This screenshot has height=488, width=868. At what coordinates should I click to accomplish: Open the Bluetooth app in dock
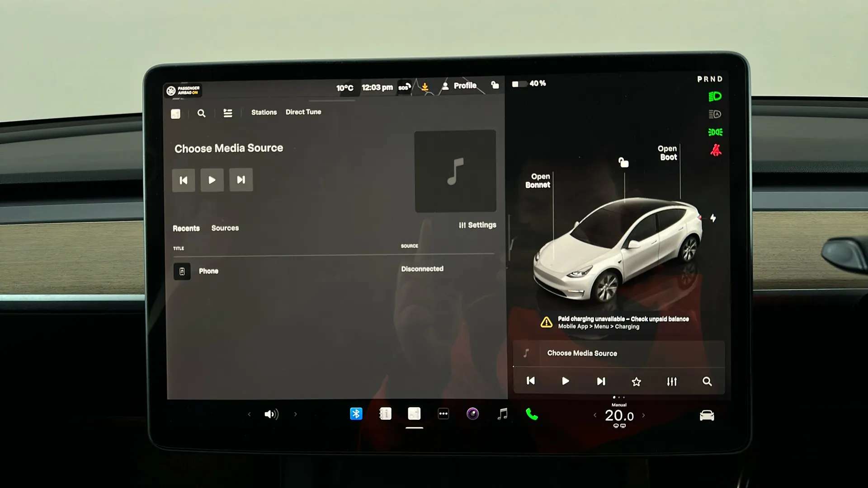click(356, 413)
